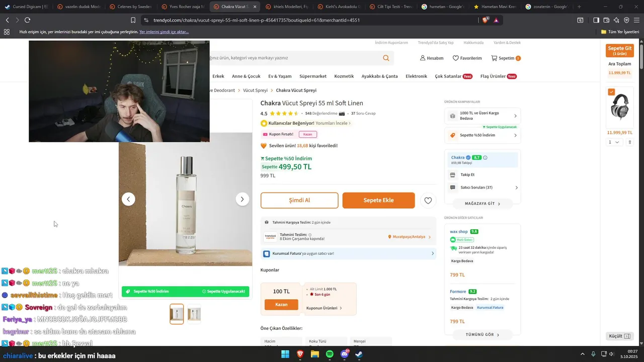This screenshot has width=644, height=362.
Task: Click Takip Et follow seller
Action: coord(467,174)
